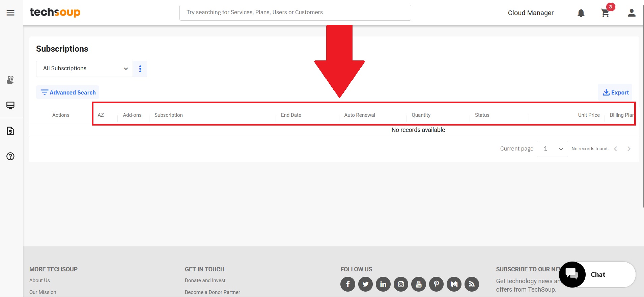Open the user account menu
The width and height of the screenshot is (644, 297).
[x=632, y=13]
